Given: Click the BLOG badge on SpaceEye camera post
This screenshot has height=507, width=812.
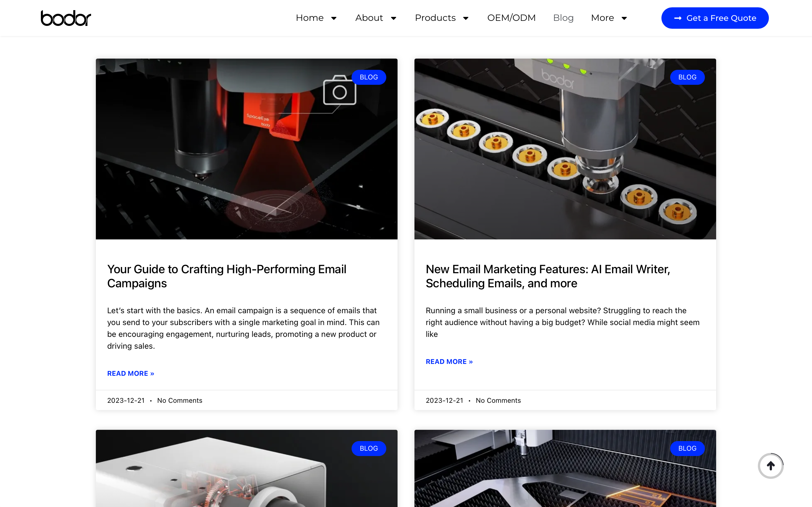Looking at the screenshot, I should (x=369, y=77).
